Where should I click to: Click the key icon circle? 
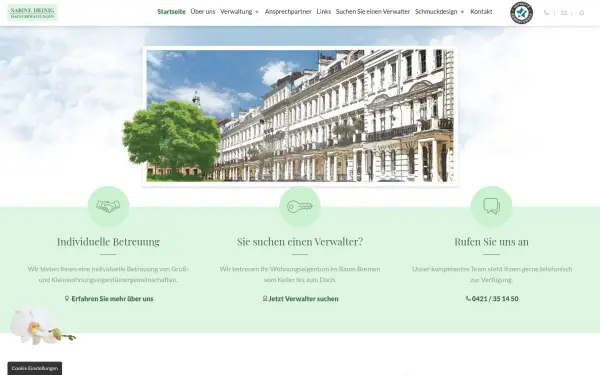[300, 207]
